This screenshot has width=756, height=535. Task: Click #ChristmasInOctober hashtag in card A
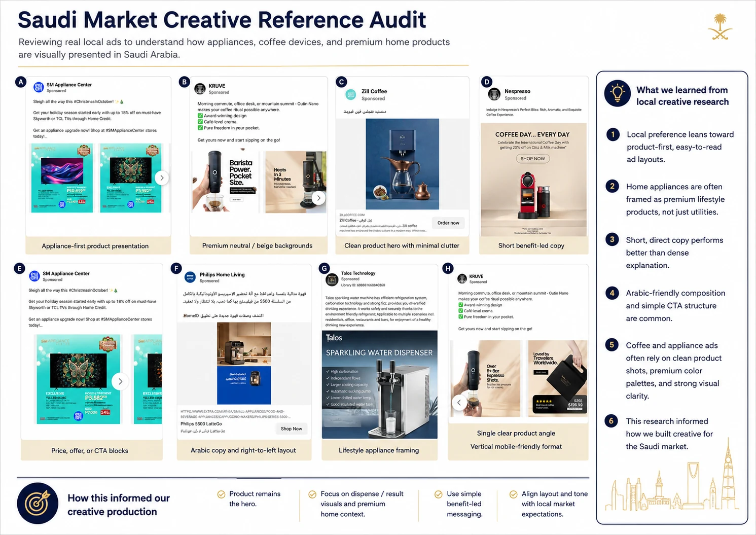click(x=93, y=101)
